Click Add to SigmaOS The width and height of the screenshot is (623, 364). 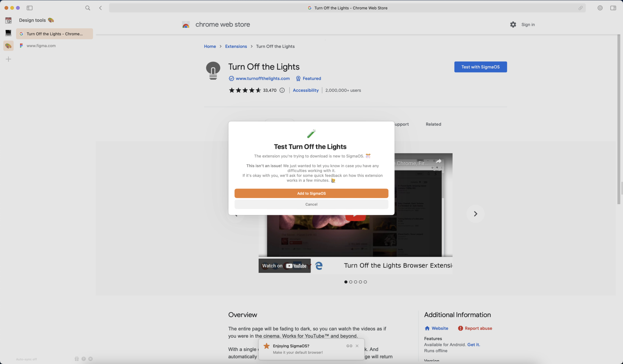pyautogui.click(x=311, y=193)
